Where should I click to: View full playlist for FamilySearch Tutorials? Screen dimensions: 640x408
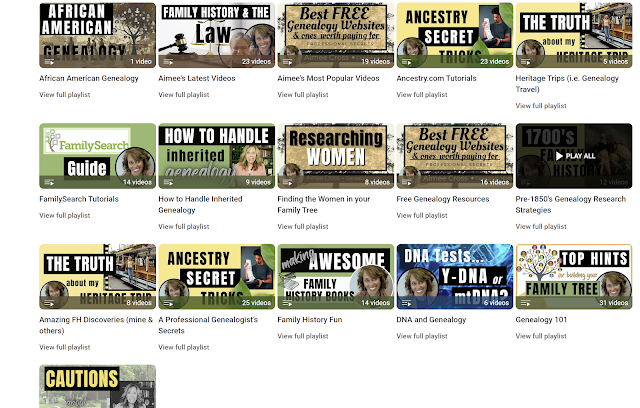pyautogui.click(x=64, y=215)
